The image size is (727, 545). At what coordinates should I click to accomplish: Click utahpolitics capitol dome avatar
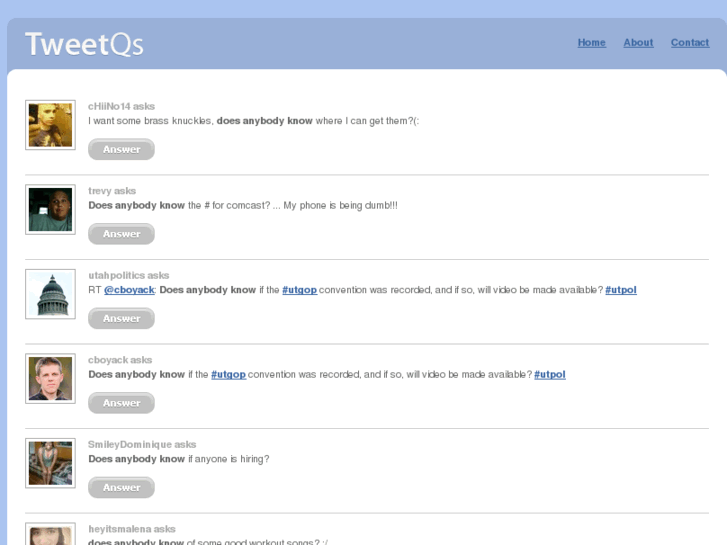51,294
